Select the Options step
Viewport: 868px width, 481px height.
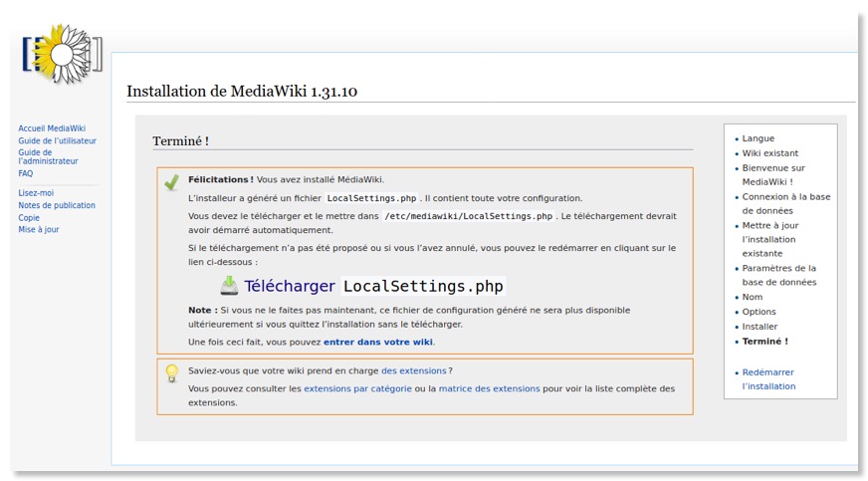pos(759,312)
